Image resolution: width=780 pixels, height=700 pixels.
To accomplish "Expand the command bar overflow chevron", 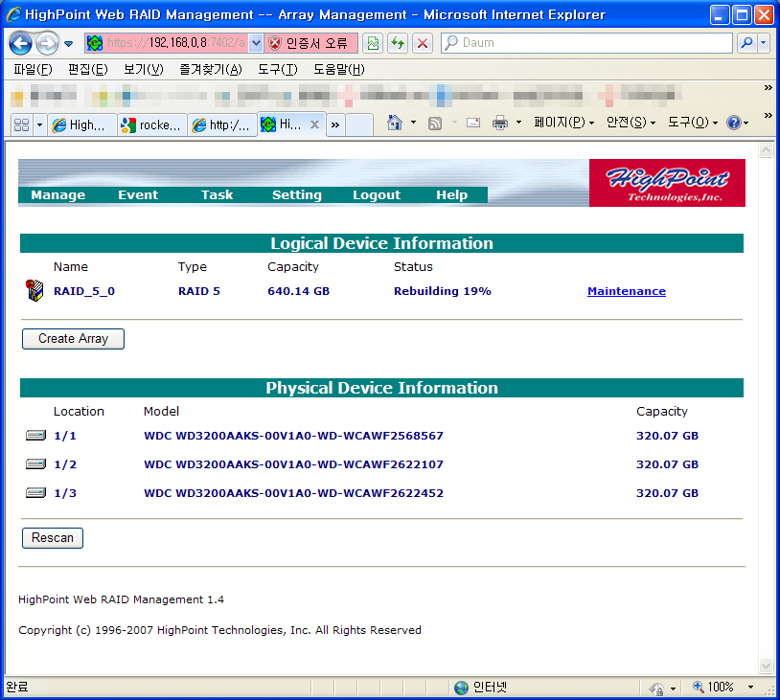I will 769,115.
